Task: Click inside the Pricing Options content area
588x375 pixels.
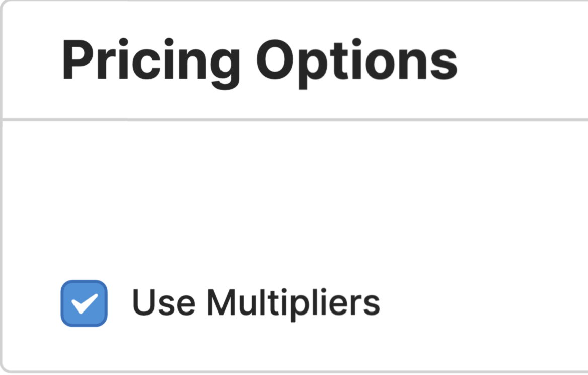Action: pyautogui.click(x=294, y=212)
